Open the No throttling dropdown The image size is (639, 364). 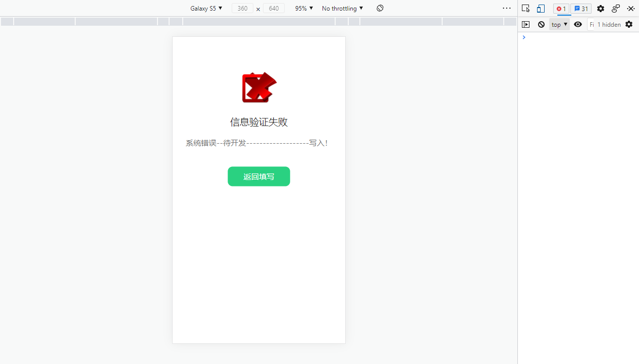pos(342,9)
